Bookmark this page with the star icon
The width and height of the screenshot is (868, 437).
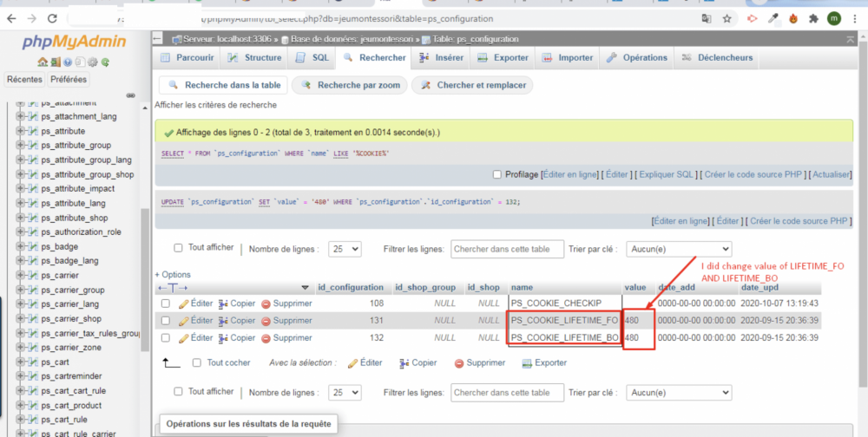[727, 19]
